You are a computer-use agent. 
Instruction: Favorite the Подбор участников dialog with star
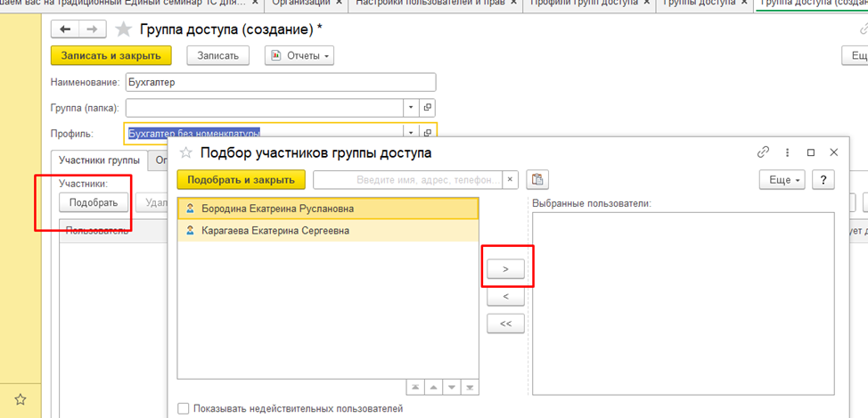coord(186,152)
